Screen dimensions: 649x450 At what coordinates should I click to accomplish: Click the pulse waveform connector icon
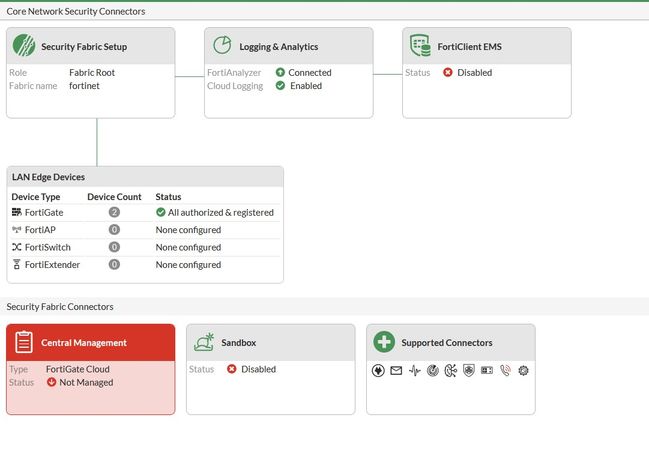(414, 370)
